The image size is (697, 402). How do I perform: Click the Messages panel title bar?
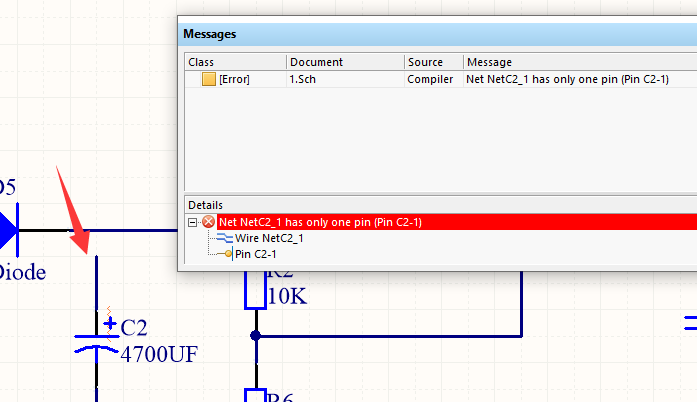pos(437,34)
